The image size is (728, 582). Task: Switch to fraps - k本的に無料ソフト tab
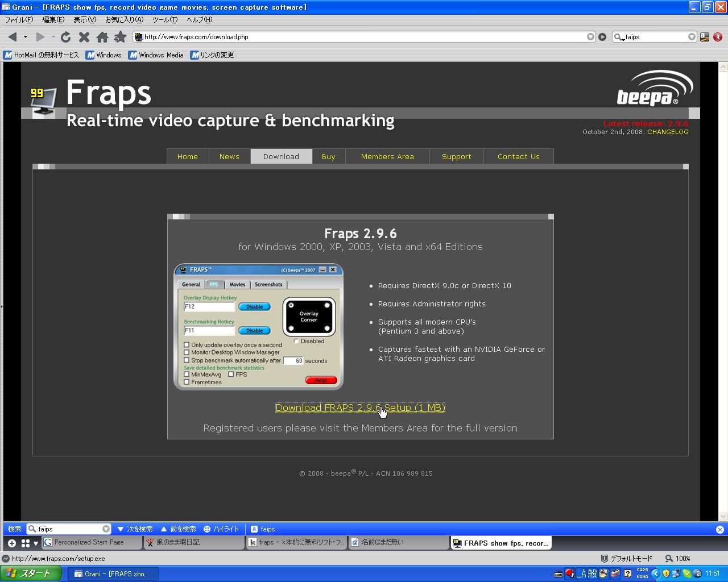296,543
